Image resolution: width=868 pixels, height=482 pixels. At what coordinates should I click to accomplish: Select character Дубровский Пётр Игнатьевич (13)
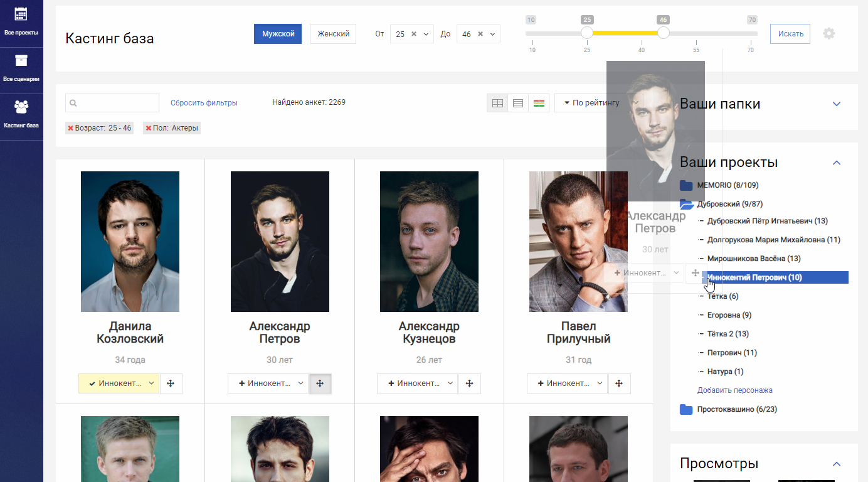[x=768, y=221]
